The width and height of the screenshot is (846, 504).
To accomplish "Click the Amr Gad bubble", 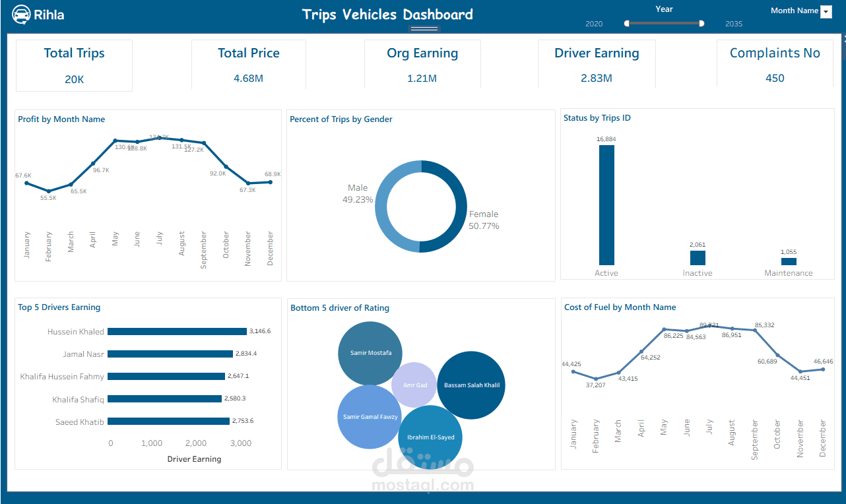I will (414, 385).
